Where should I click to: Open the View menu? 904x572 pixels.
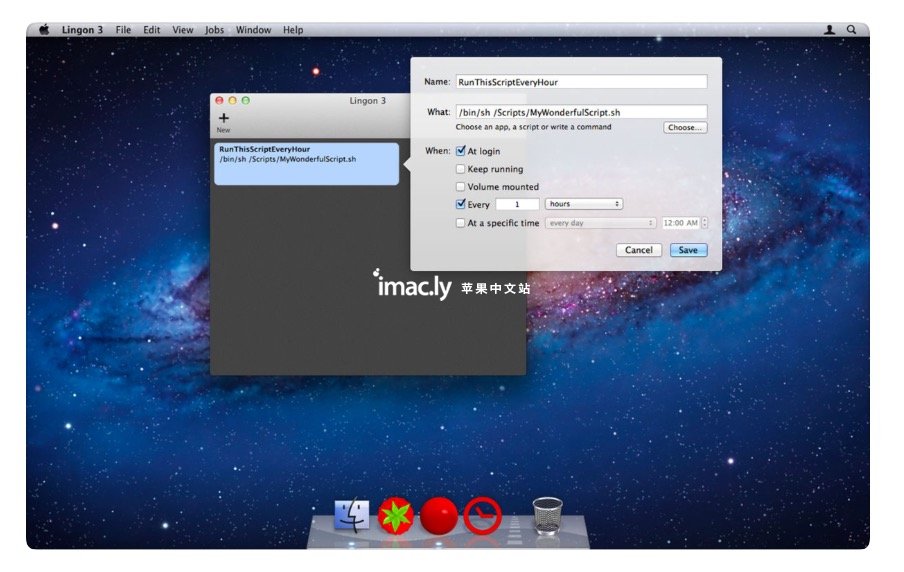click(183, 30)
